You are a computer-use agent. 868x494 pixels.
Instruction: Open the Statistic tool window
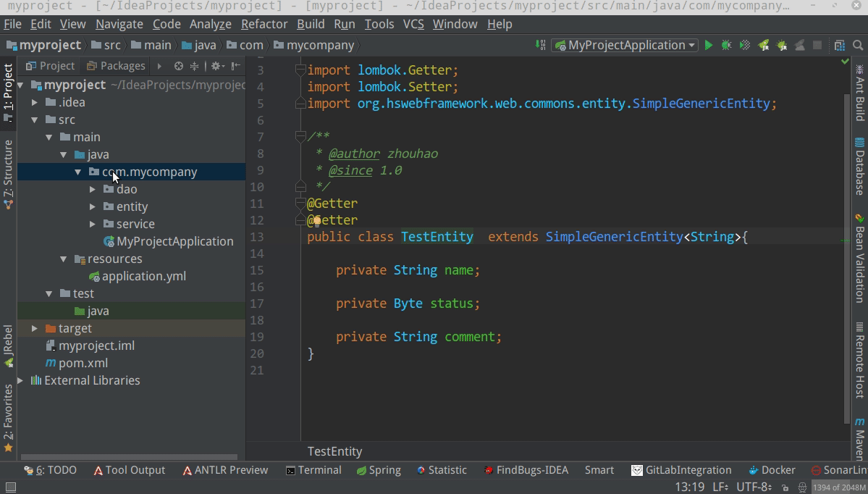(442, 470)
